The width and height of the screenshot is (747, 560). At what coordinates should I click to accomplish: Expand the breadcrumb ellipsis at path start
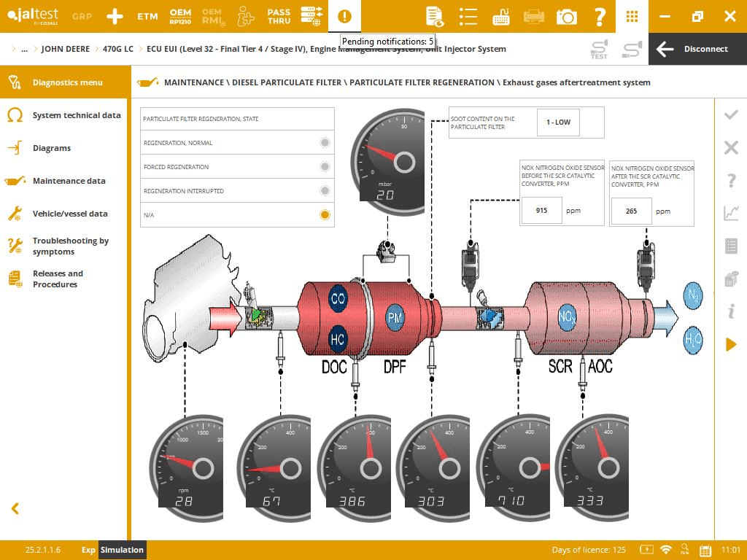24,49
